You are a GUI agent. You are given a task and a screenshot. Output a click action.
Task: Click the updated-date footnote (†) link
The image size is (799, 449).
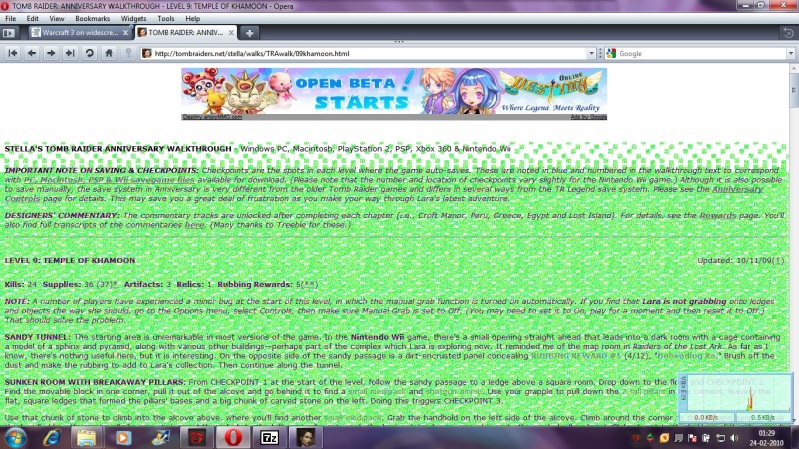(778, 260)
